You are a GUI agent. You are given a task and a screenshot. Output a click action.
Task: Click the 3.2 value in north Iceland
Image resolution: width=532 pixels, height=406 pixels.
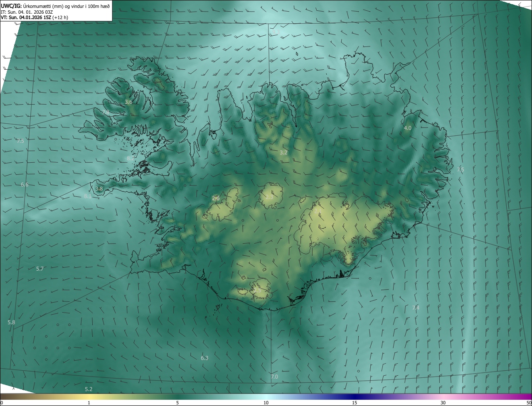click(283, 152)
